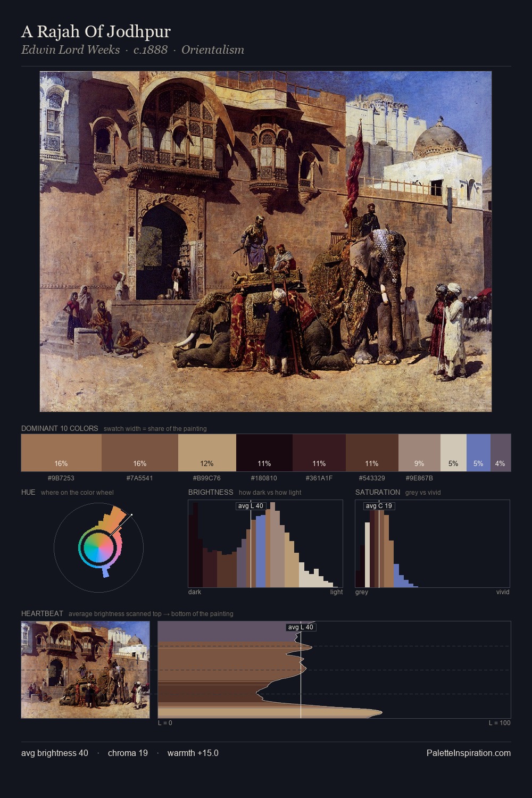
Task: Click the 'Orientalism' style label
Action: click(x=213, y=49)
